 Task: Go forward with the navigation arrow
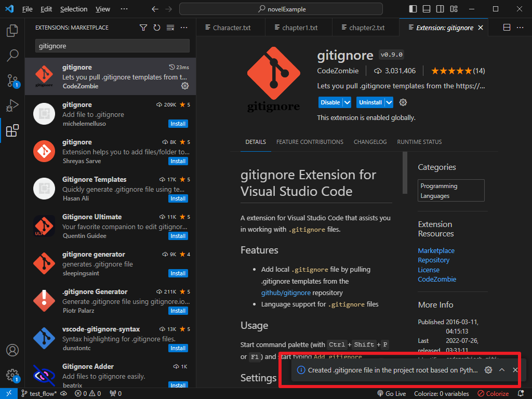tap(169, 9)
